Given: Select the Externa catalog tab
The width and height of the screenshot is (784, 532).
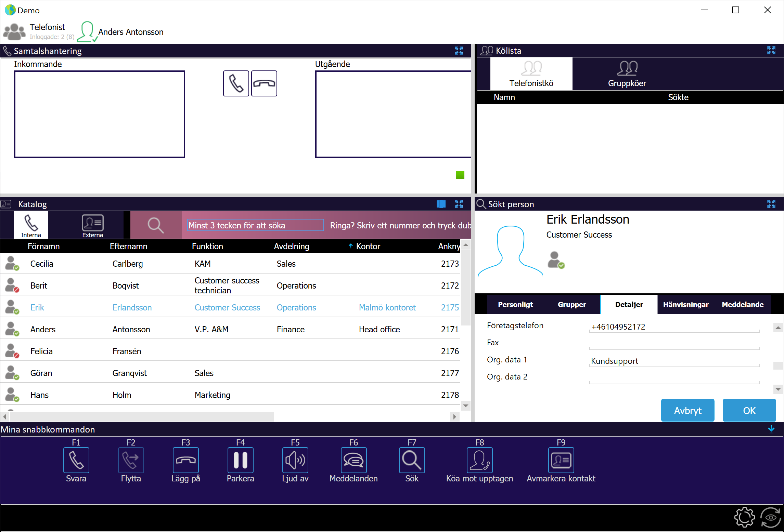Looking at the screenshot, I should coord(92,225).
